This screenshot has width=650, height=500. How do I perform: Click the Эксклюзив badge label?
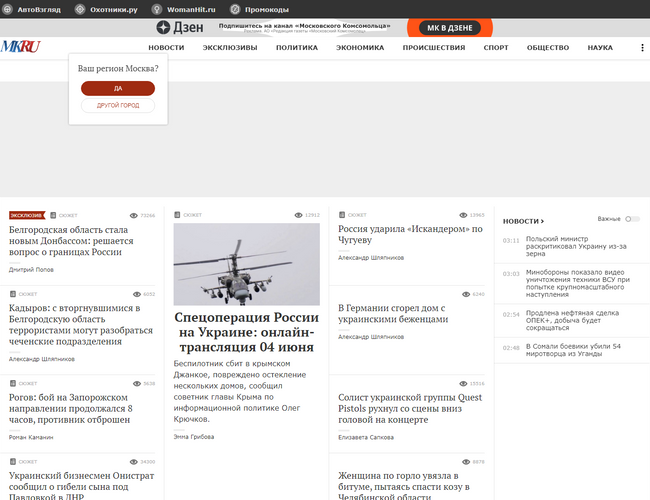(26, 215)
